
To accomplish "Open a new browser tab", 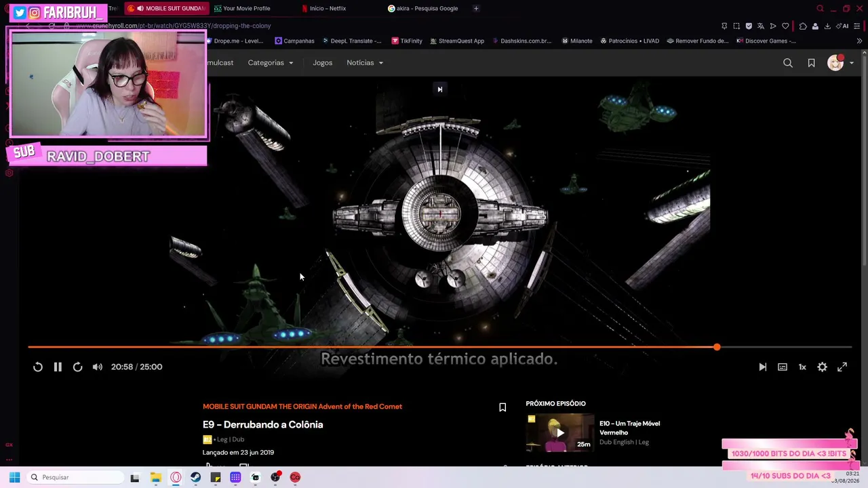I will [476, 8].
